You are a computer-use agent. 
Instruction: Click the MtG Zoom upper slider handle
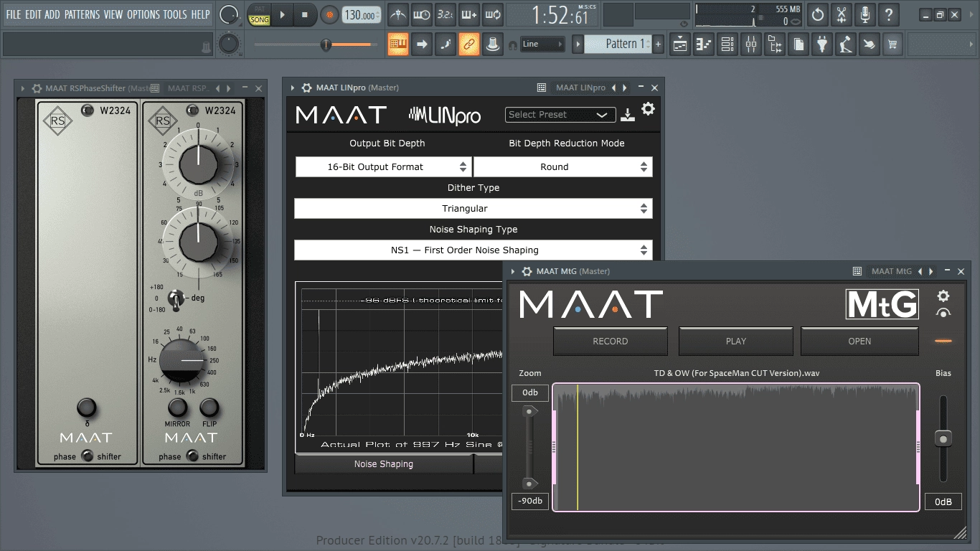tap(530, 412)
